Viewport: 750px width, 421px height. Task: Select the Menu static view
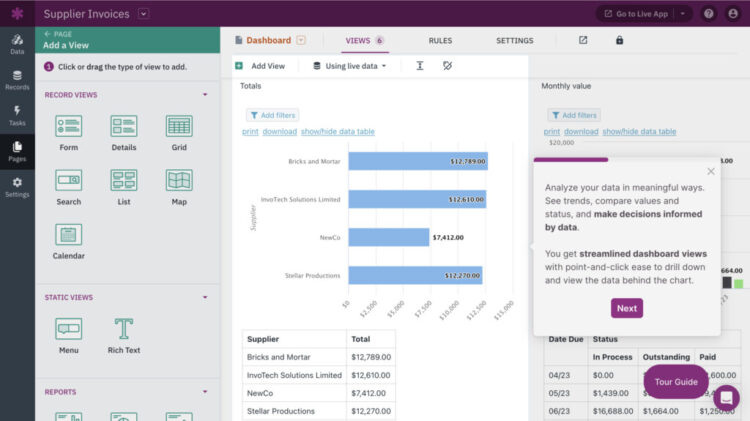(x=68, y=336)
